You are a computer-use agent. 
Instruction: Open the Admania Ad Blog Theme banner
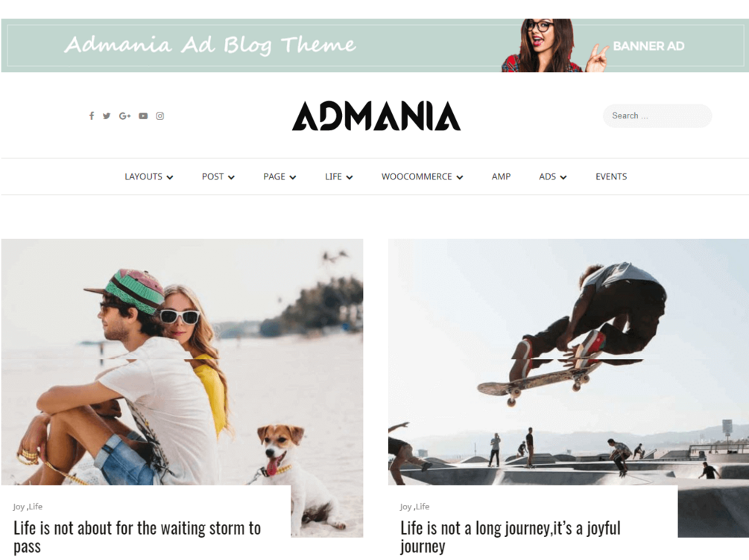[x=375, y=45]
